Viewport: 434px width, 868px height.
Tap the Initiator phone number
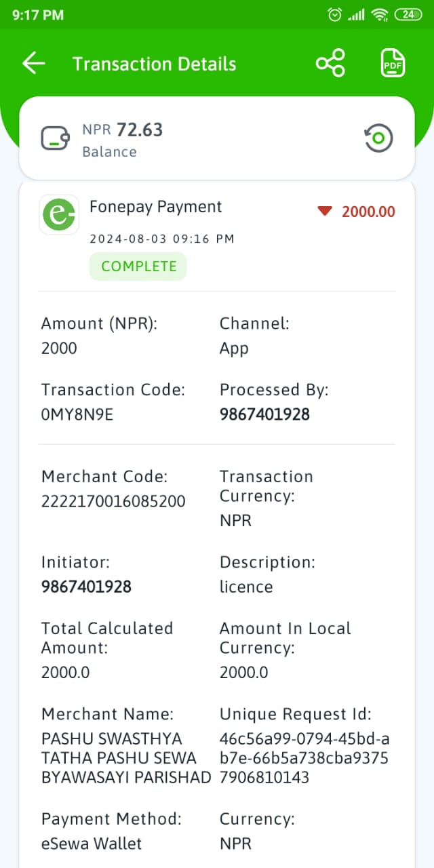(86, 587)
